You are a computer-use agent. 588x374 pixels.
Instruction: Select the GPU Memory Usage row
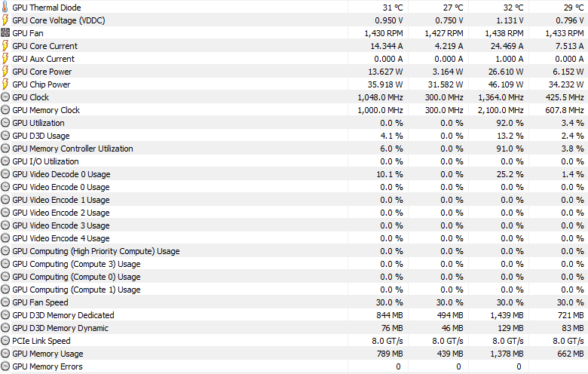[294, 354]
